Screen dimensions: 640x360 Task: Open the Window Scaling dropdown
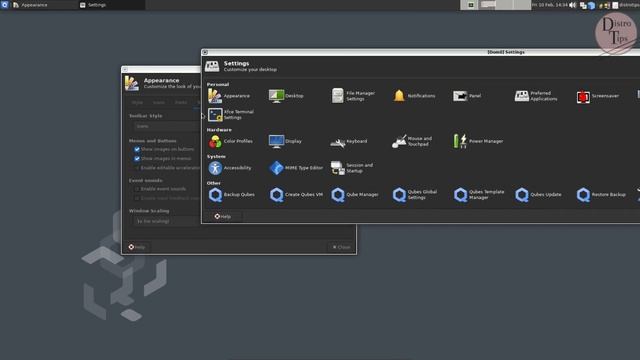click(167, 221)
